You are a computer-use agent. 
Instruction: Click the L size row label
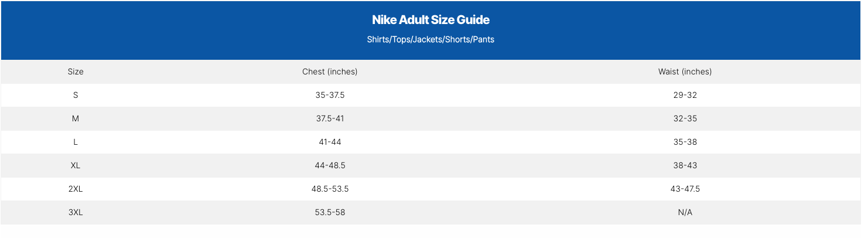pos(76,142)
